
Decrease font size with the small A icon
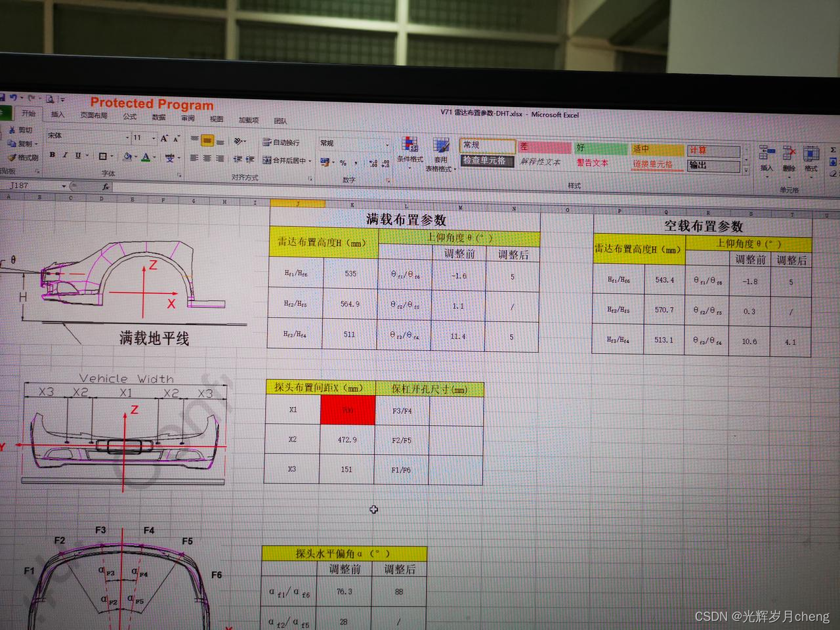point(177,139)
